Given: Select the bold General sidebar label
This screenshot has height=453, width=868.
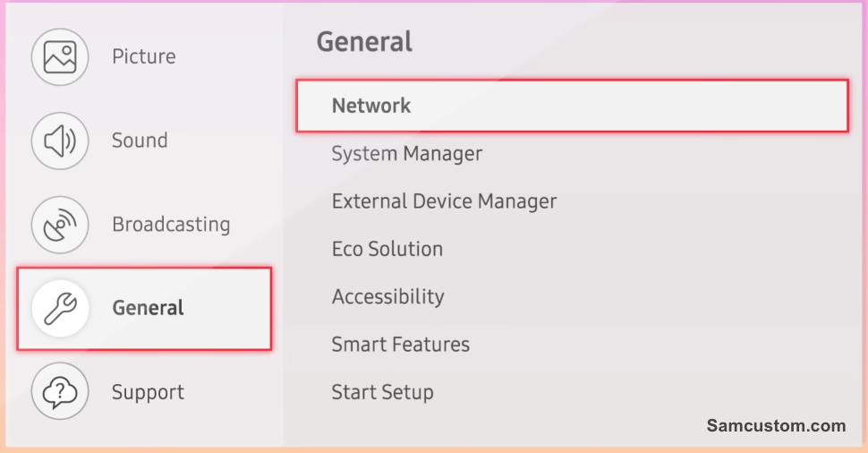Looking at the screenshot, I should coord(148,308).
